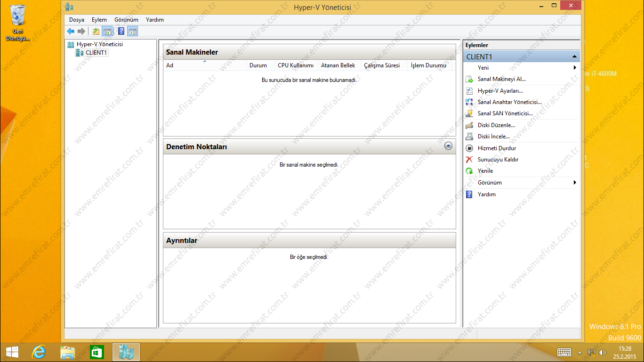Click Yenile refresh action

point(485,171)
